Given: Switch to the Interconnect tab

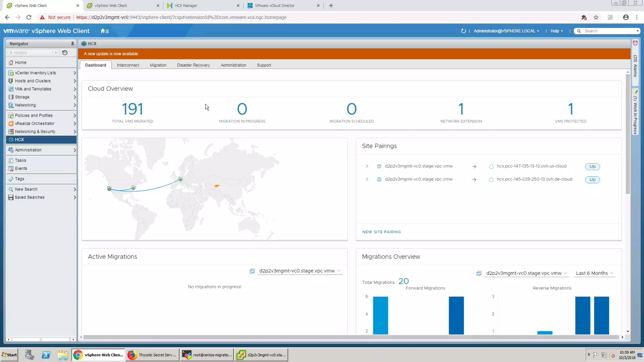Looking at the screenshot, I should click(x=128, y=65).
